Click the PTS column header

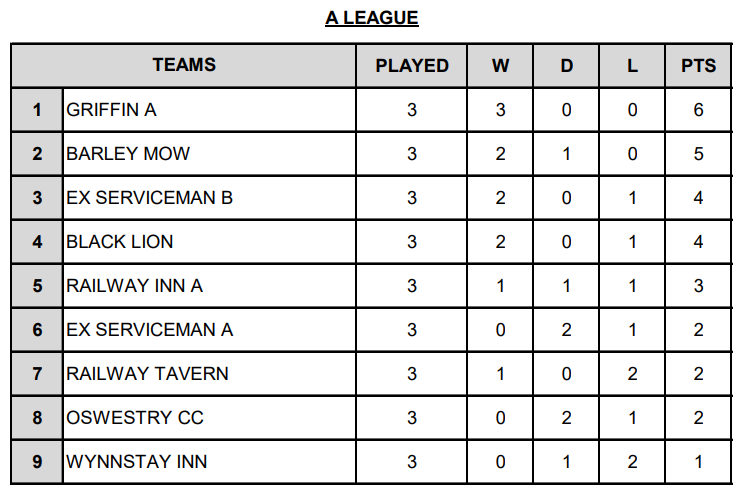[x=698, y=66]
